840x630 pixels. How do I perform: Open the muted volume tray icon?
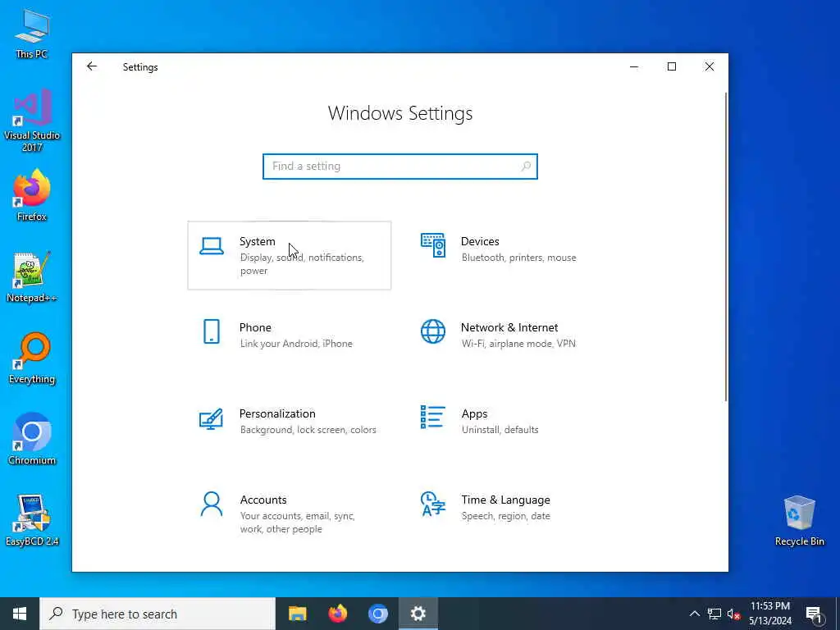pyautogui.click(x=733, y=614)
